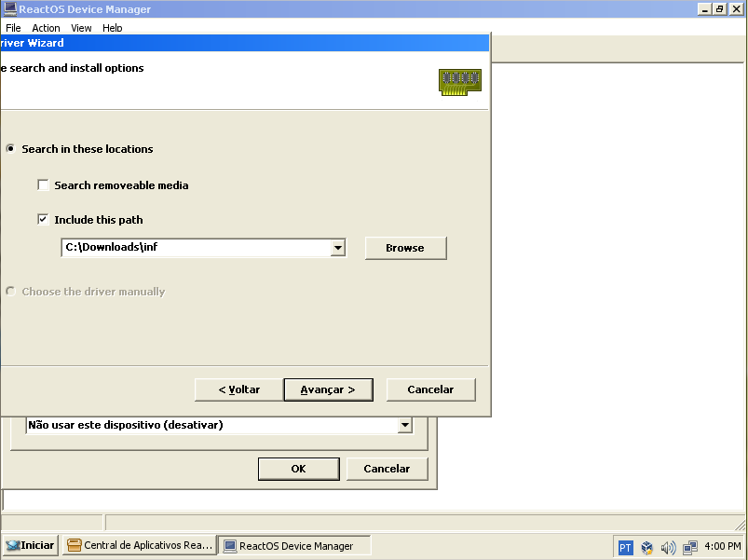Click the PT language indicator
The height and width of the screenshot is (560, 748).
625,547
